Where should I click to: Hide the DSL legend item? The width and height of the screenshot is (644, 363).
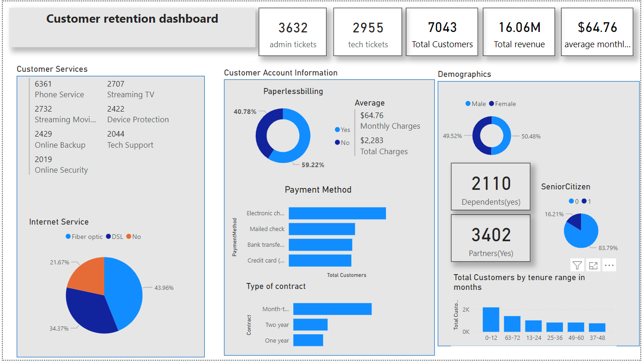click(x=117, y=237)
